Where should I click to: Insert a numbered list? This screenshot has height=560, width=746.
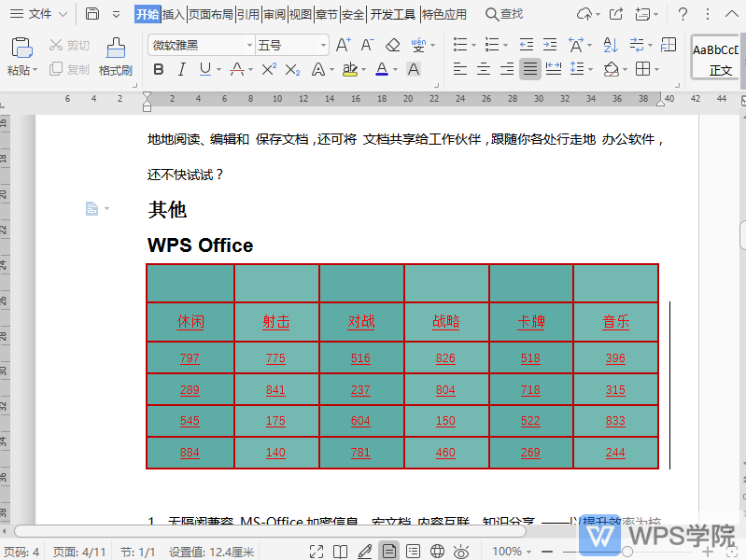492,45
